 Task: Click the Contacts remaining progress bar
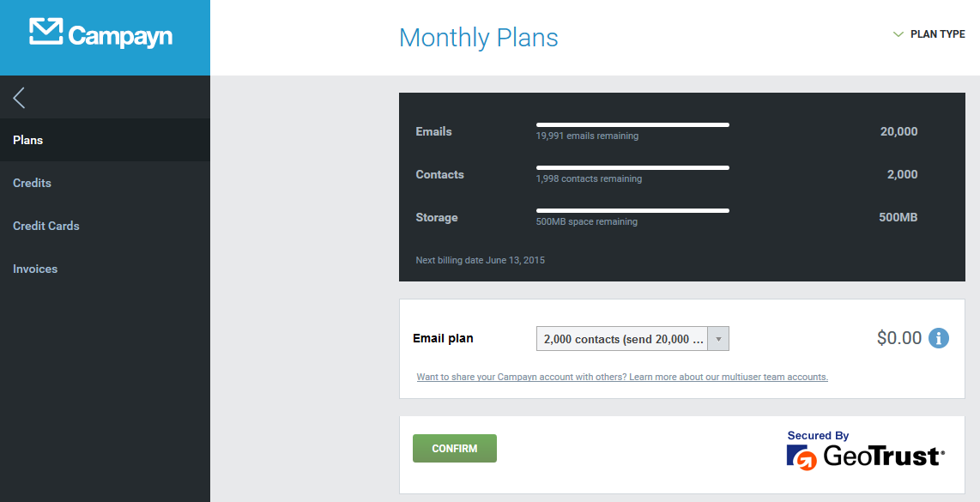click(632, 168)
